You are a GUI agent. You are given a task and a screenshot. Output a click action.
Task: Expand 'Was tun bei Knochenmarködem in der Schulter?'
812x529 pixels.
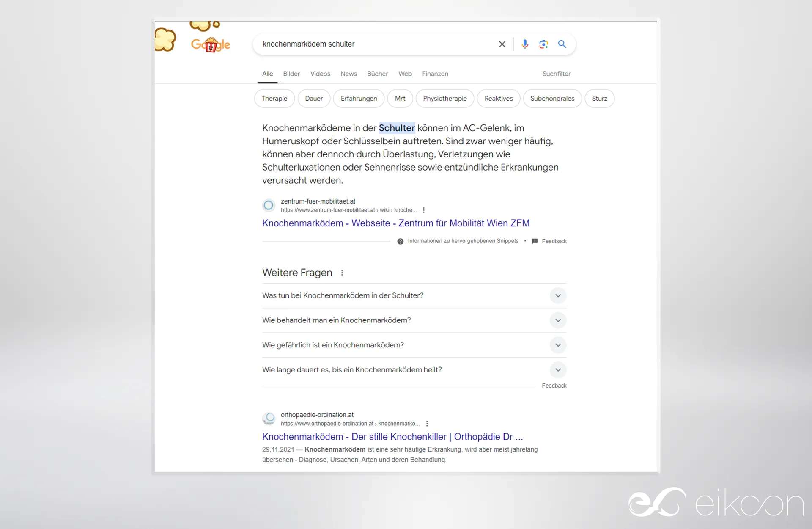tap(558, 296)
